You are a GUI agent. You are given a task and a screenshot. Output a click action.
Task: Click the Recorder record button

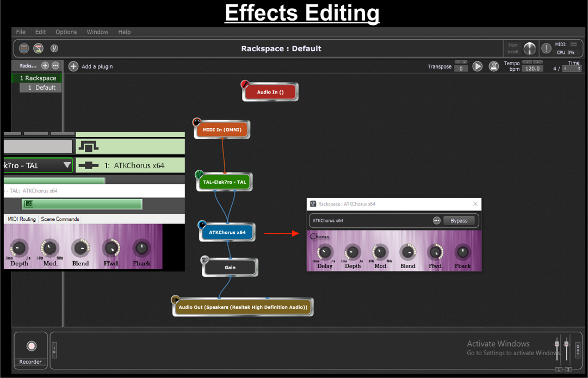32,346
